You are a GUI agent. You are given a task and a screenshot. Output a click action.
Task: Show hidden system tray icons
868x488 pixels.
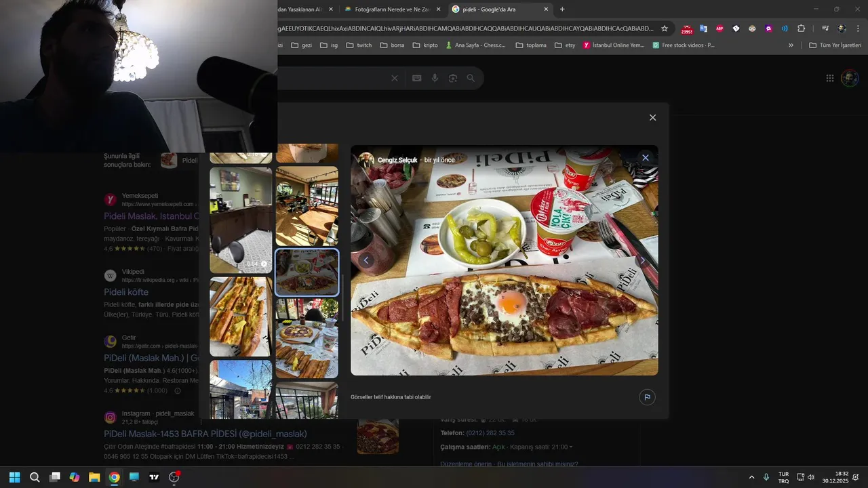tap(751, 477)
